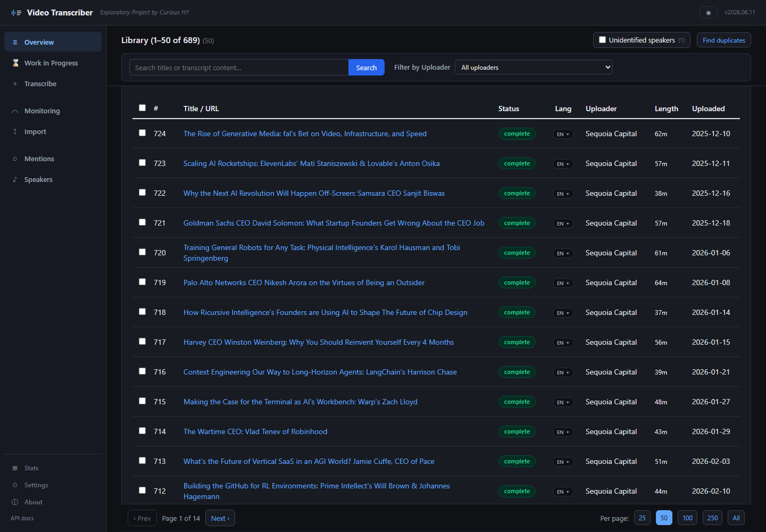Select the checkbox for row 718

click(x=142, y=312)
